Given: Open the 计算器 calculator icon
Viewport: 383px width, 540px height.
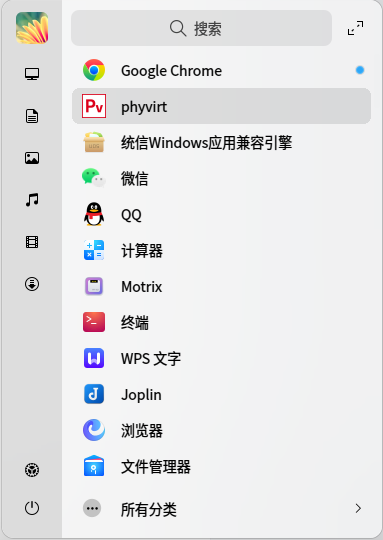Looking at the screenshot, I should [x=94, y=250].
